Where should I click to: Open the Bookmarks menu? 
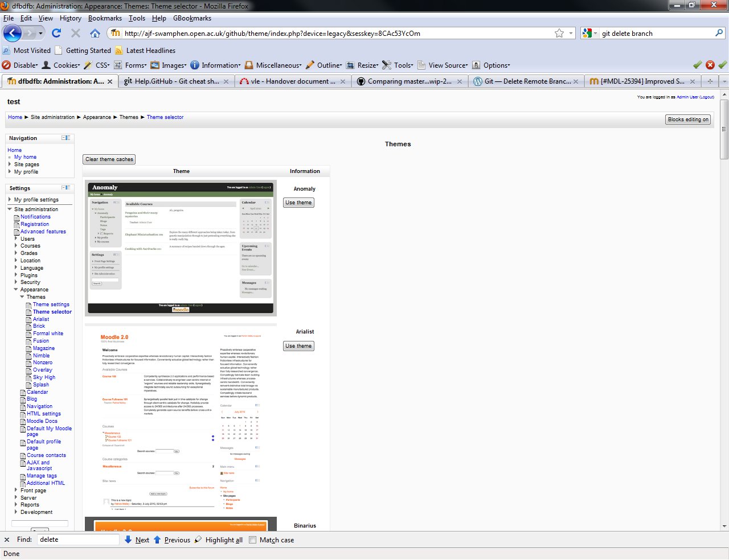105,18
